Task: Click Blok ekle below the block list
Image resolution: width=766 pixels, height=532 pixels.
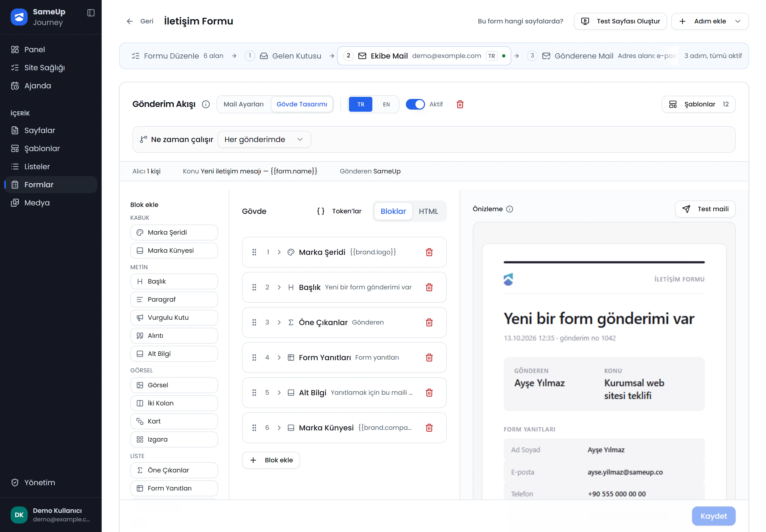Action: coord(271,460)
